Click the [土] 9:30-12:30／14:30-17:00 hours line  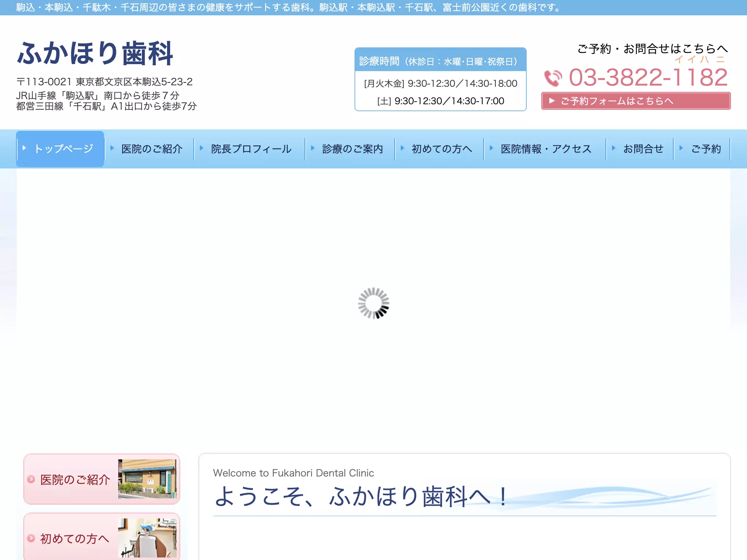pyautogui.click(x=441, y=101)
